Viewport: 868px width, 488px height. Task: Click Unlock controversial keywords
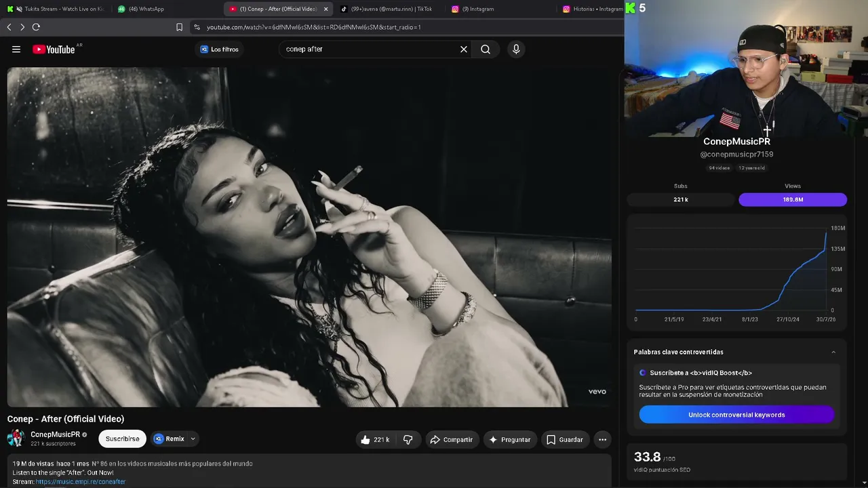point(736,415)
